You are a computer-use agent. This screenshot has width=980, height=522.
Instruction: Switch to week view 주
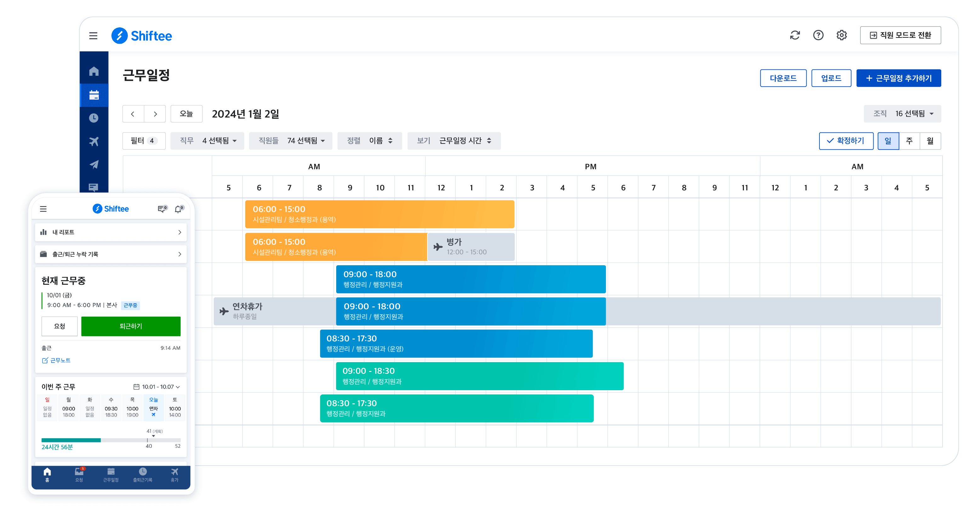pos(909,141)
